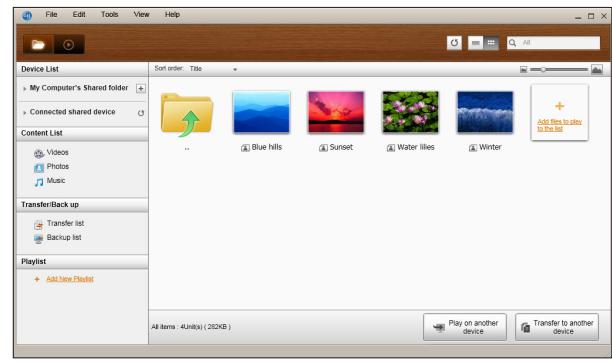Click Add files to play to the list
The height and width of the screenshot is (362, 612).
pos(559,125)
